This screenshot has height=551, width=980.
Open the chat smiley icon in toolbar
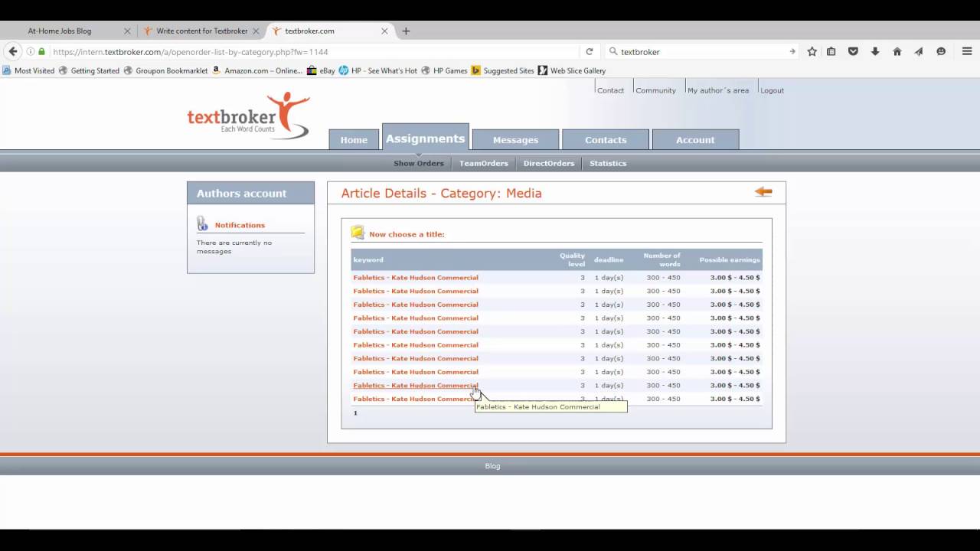[x=941, y=51]
